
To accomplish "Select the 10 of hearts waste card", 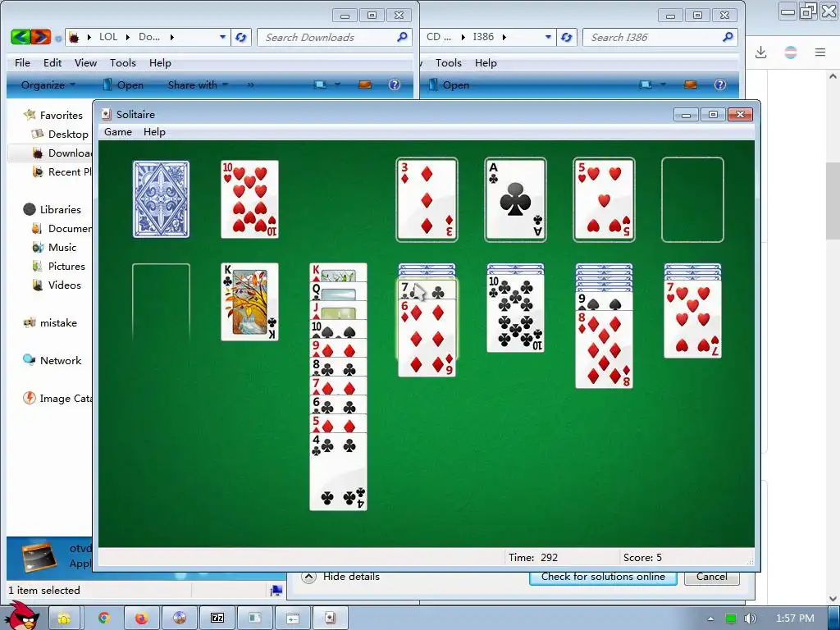I will point(249,199).
